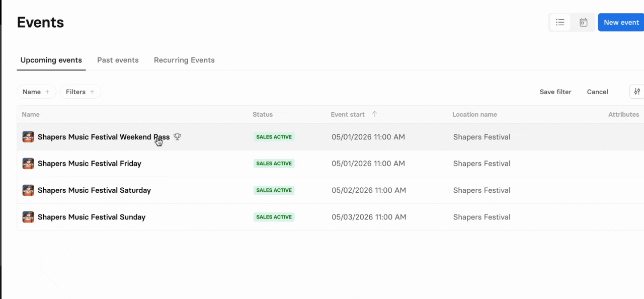Open the Recurring Events tab
Screen dimensions: 644x299
tap(184, 60)
